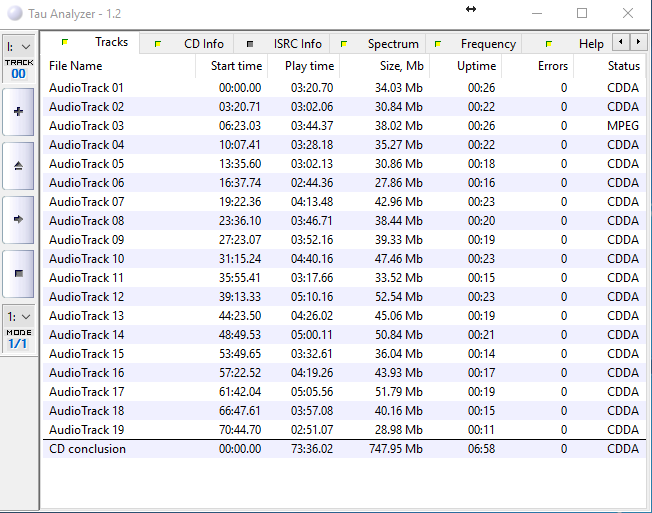Sort by the File Name column header
Screen dimensions: 652x513
pyautogui.click(x=119, y=66)
